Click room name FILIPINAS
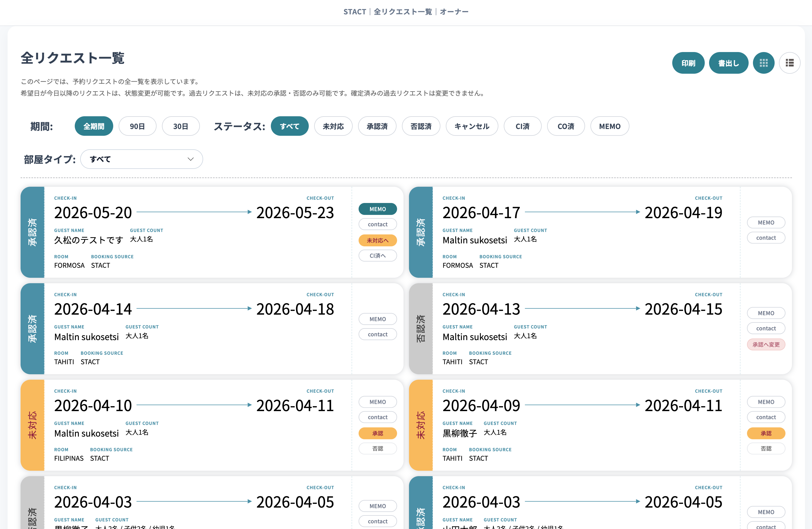Viewport: 812px width, 529px height. [69, 458]
